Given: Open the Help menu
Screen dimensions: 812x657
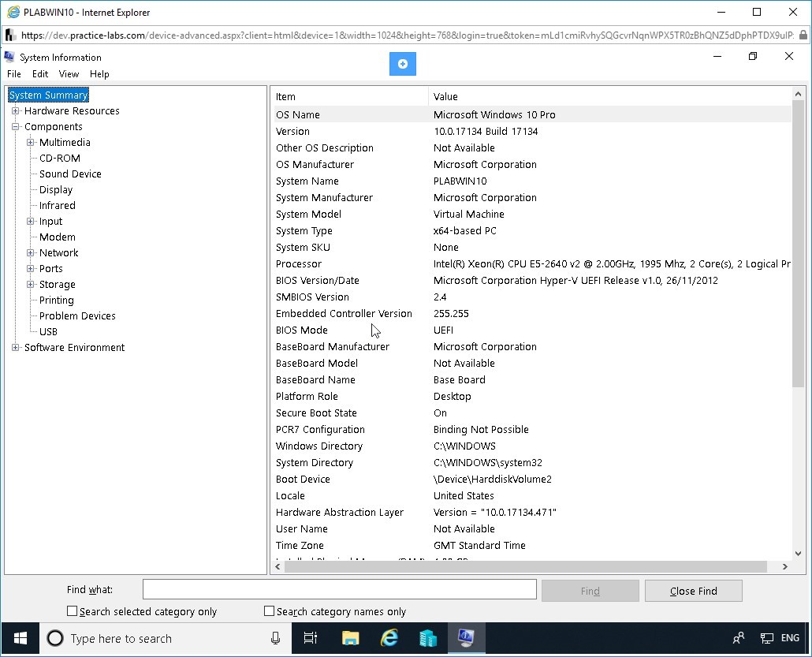Looking at the screenshot, I should tap(99, 74).
